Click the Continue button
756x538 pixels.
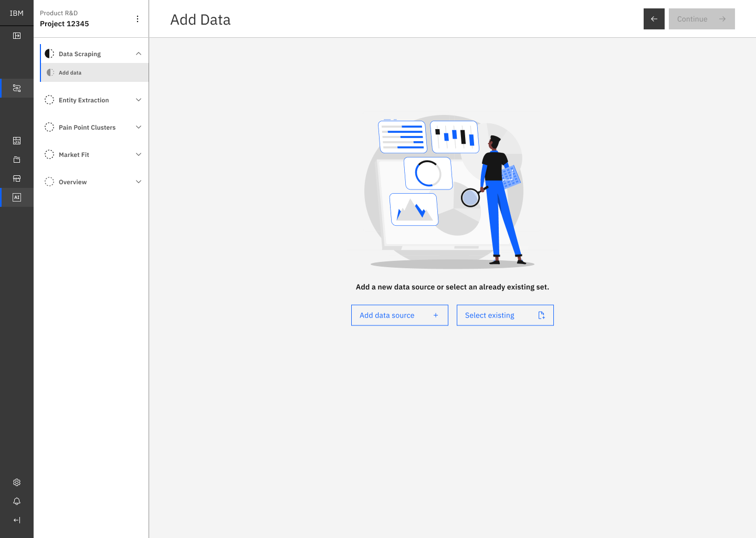click(701, 19)
